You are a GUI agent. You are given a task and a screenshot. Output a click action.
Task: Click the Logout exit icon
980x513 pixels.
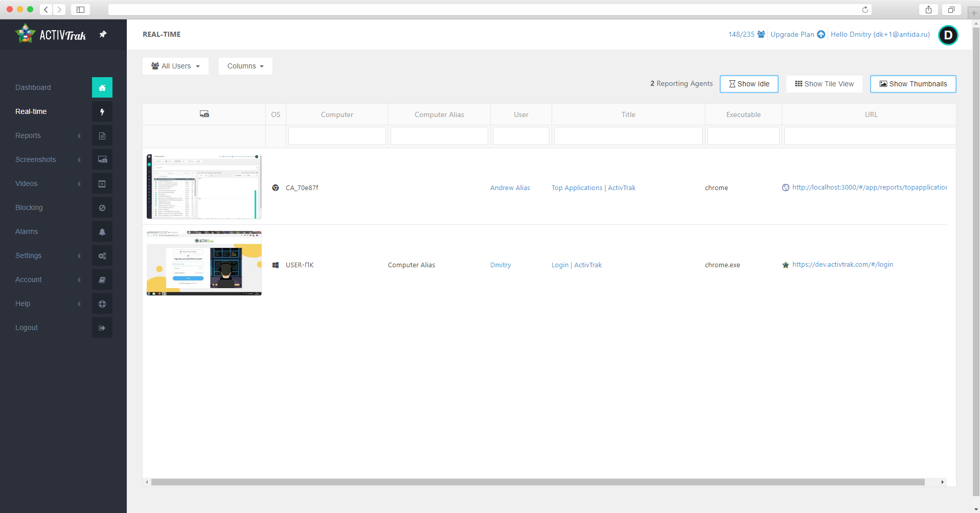(102, 328)
